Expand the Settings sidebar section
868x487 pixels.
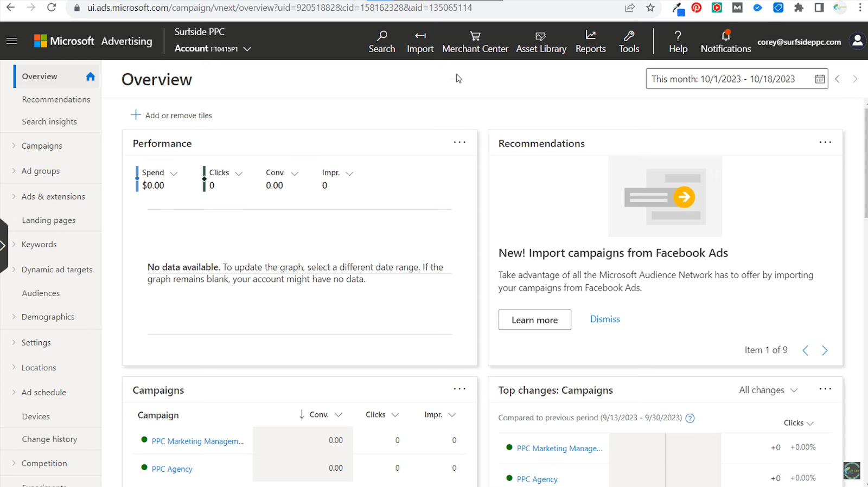coord(14,342)
